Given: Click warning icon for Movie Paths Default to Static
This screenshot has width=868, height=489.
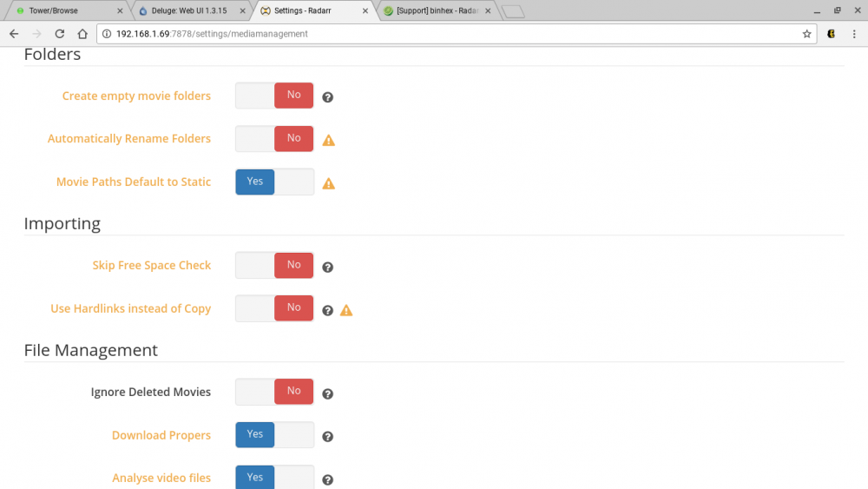Looking at the screenshot, I should point(329,183).
